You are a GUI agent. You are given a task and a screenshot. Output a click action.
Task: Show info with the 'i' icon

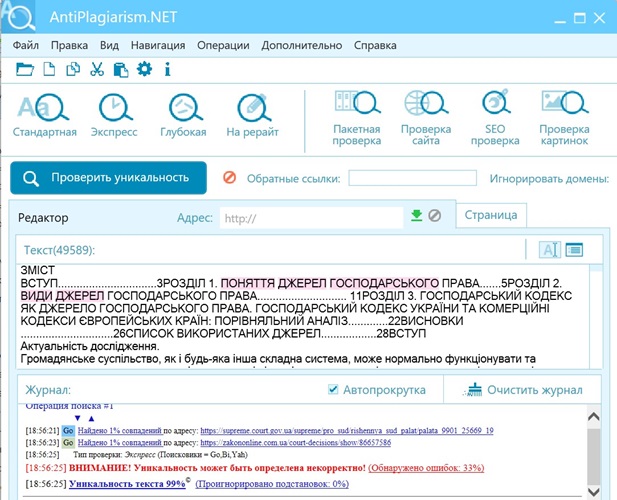click(168, 69)
